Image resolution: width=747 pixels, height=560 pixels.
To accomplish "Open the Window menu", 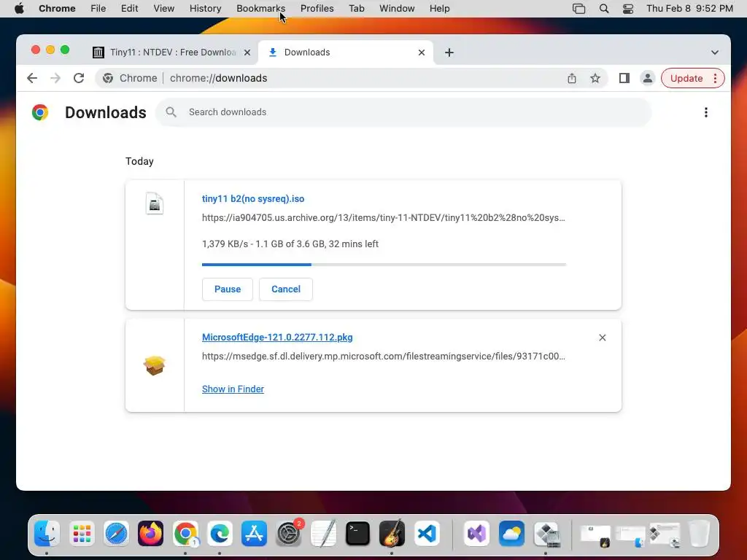I will click(x=397, y=9).
